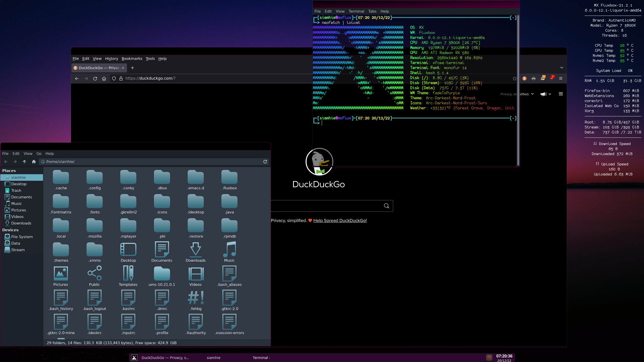Viewport: 644px width, 362px height.
Task: Go to parent folder in file manager
Action: (x=24, y=162)
